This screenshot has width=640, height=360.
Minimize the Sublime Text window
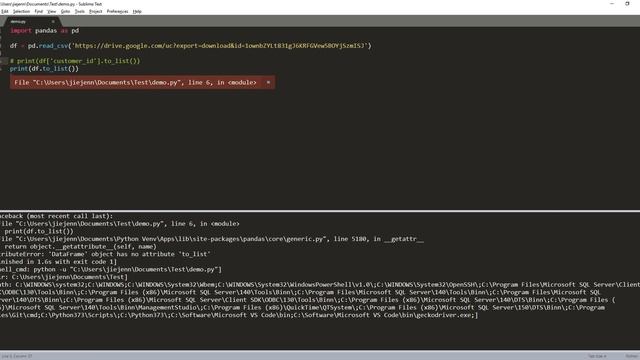tap(611, 4)
